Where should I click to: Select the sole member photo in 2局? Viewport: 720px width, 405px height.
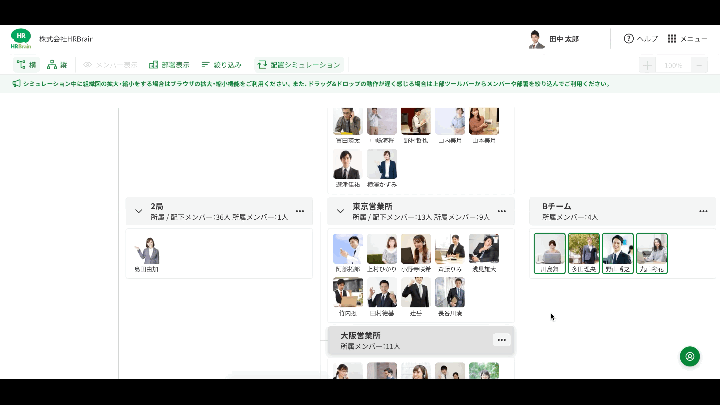point(146,250)
